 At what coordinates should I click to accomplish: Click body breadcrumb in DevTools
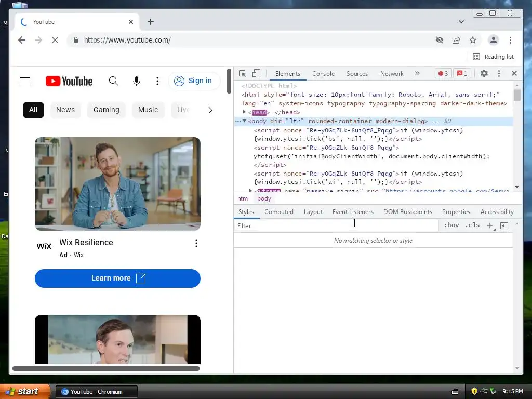pyautogui.click(x=264, y=198)
